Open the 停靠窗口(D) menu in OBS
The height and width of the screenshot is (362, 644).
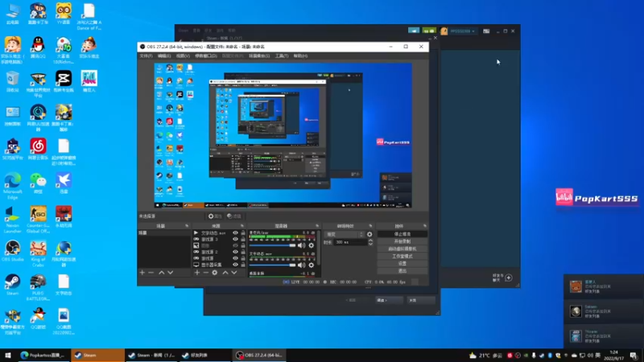point(206,56)
